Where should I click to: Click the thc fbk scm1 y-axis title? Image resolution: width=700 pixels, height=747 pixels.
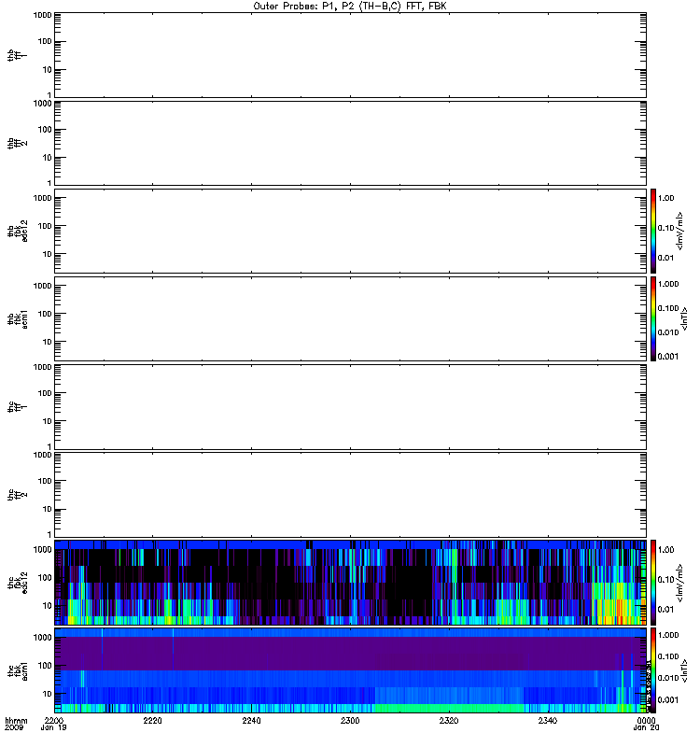(17, 670)
